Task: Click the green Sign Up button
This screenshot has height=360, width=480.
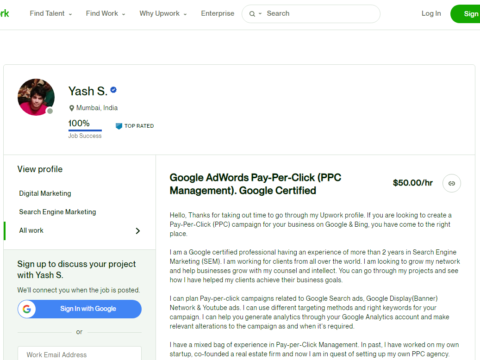Action: pyautogui.click(x=466, y=14)
